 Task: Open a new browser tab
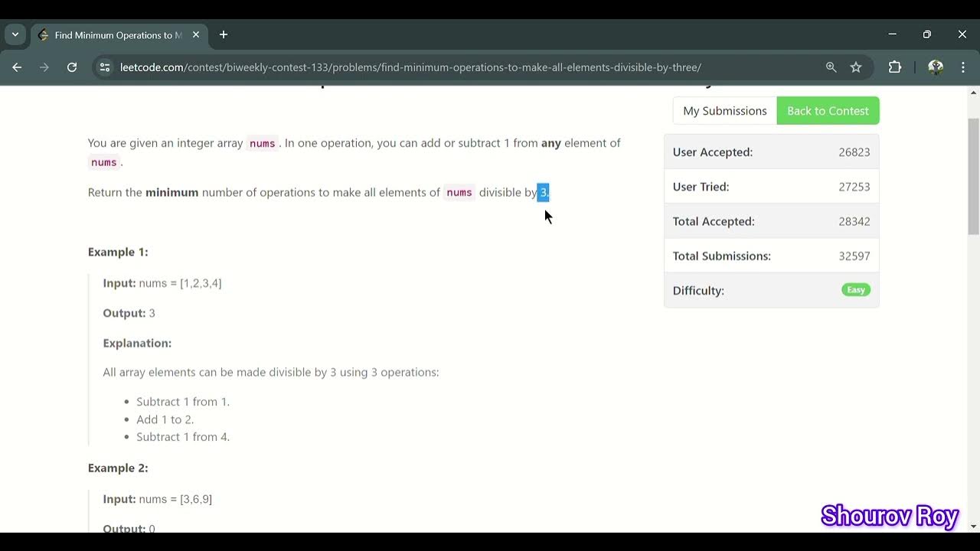(224, 34)
